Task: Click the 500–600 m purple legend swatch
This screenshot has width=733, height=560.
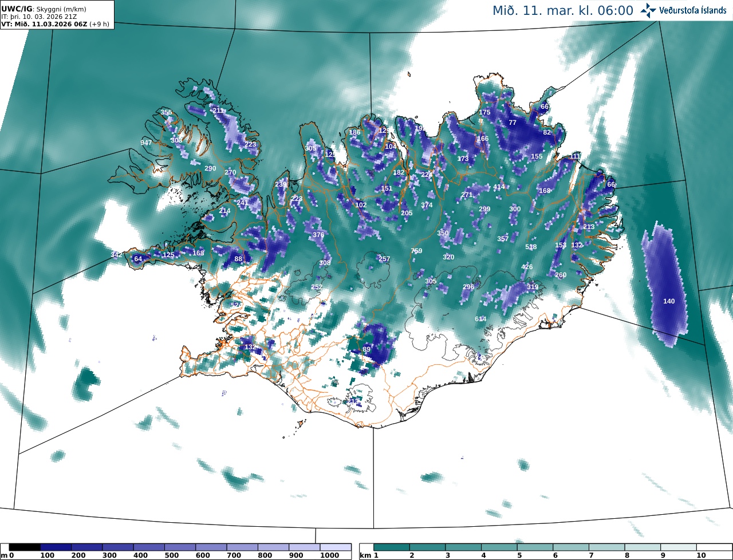Action: pyautogui.click(x=180, y=548)
